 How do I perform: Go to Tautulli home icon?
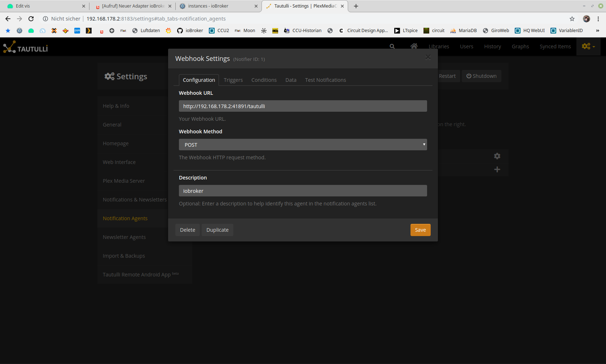pos(414,46)
